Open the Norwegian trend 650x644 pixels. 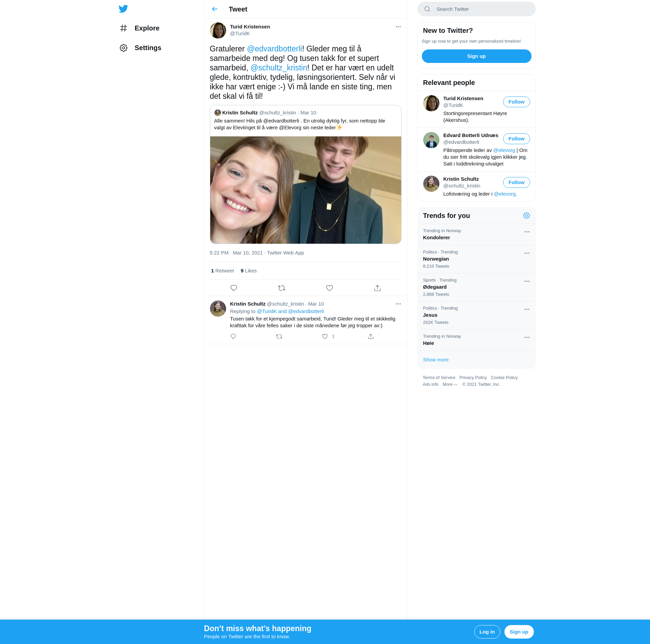tap(476, 259)
